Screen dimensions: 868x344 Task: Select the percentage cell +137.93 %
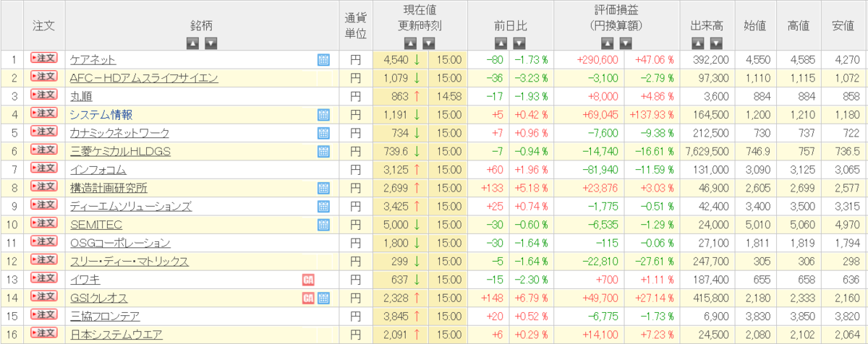pyautogui.click(x=652, y=115)
